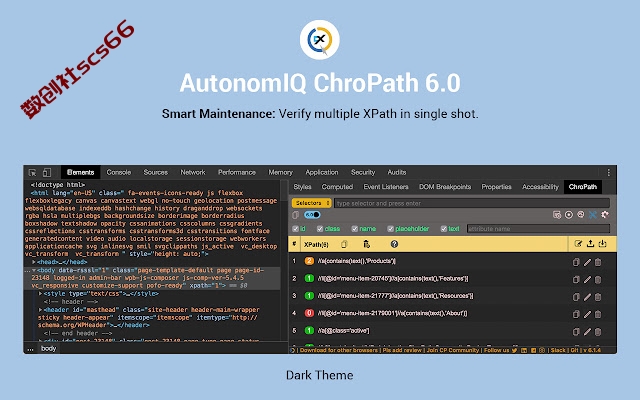Copy all XPaths using header copy icon

click(344, 244)
